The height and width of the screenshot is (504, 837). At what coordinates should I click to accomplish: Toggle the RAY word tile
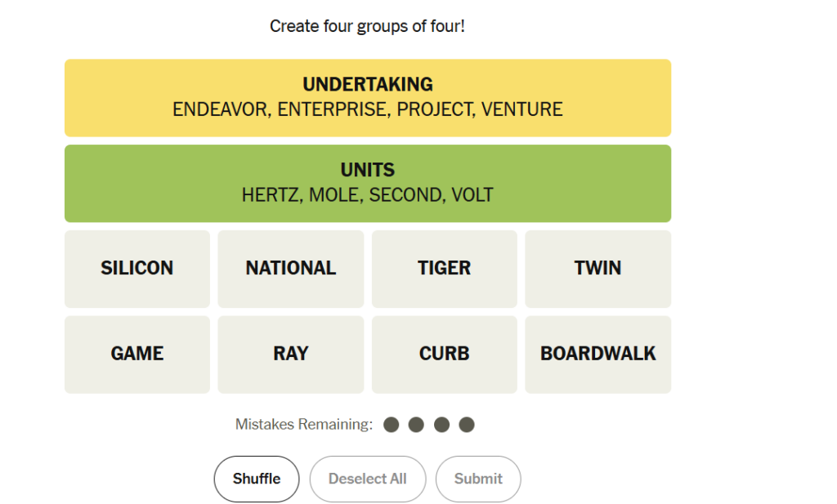291,355
